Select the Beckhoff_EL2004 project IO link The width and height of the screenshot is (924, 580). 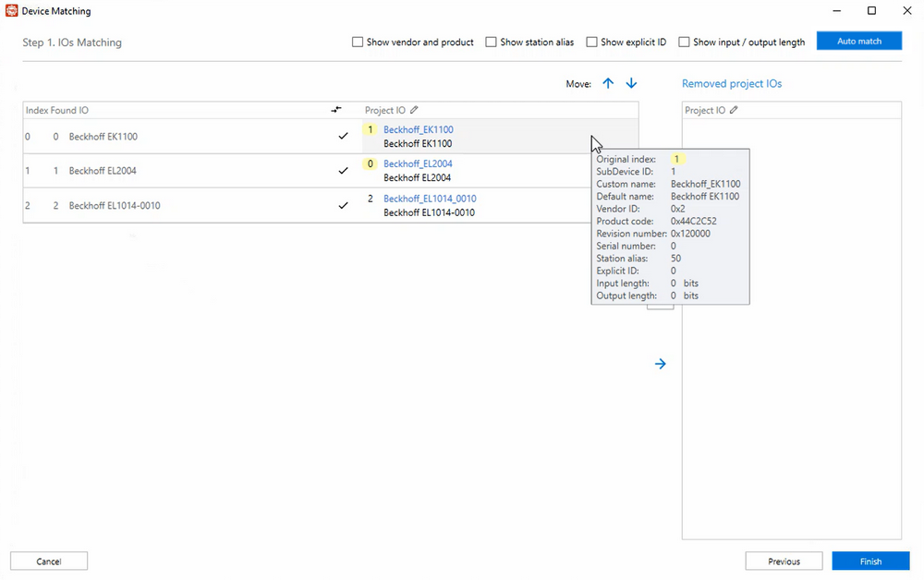(x=418, y=164)
